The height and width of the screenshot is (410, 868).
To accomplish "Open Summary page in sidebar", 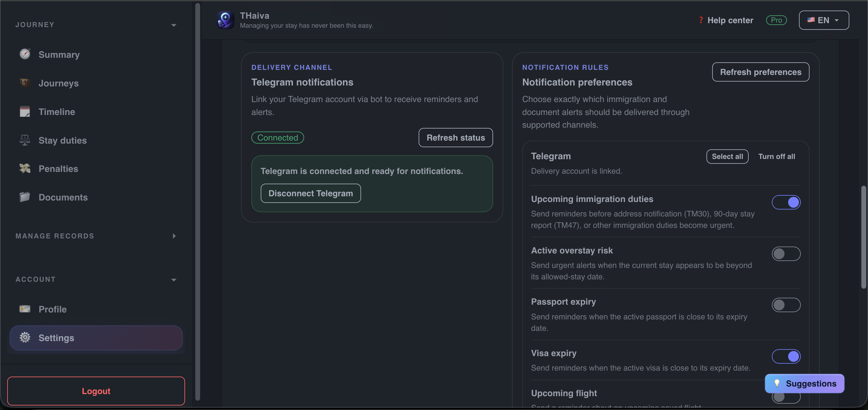I will [96, 54].
